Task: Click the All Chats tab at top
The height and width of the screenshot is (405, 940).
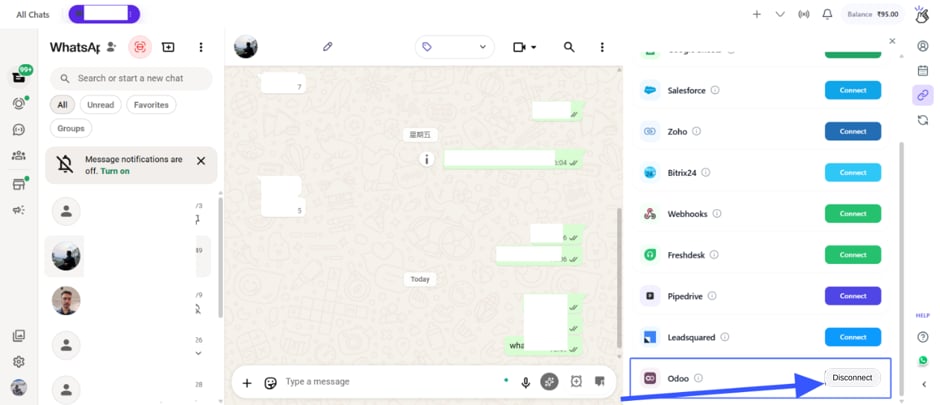Action: 33,14
